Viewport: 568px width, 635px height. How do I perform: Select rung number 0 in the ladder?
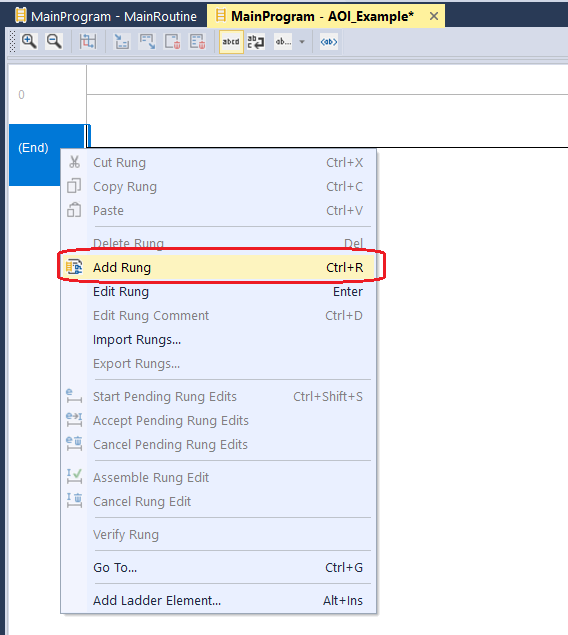click(x=21, y=95)
